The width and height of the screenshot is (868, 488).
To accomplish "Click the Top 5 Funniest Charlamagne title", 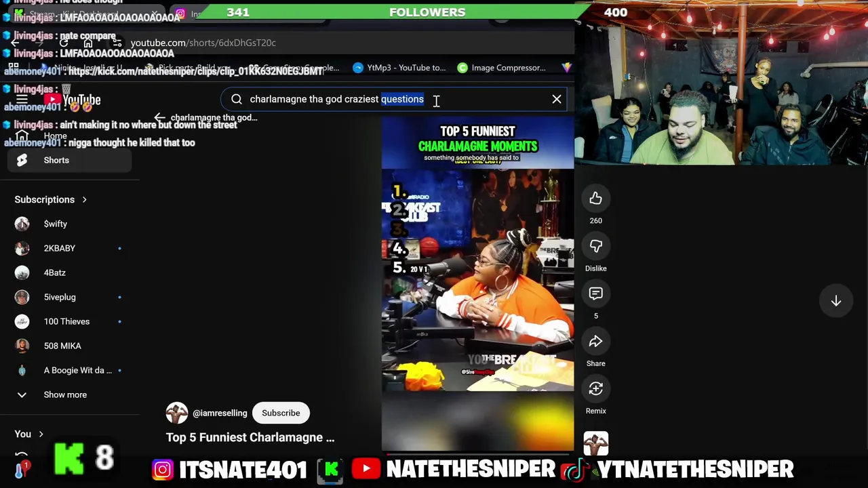I will (250, 437).
